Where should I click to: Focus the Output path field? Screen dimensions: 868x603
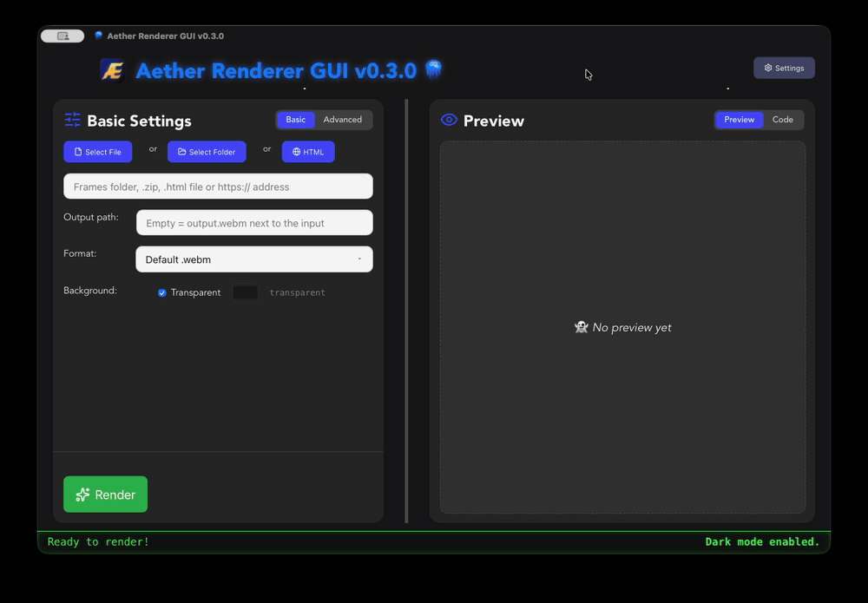pyautogui.click(x=254, y=223)
